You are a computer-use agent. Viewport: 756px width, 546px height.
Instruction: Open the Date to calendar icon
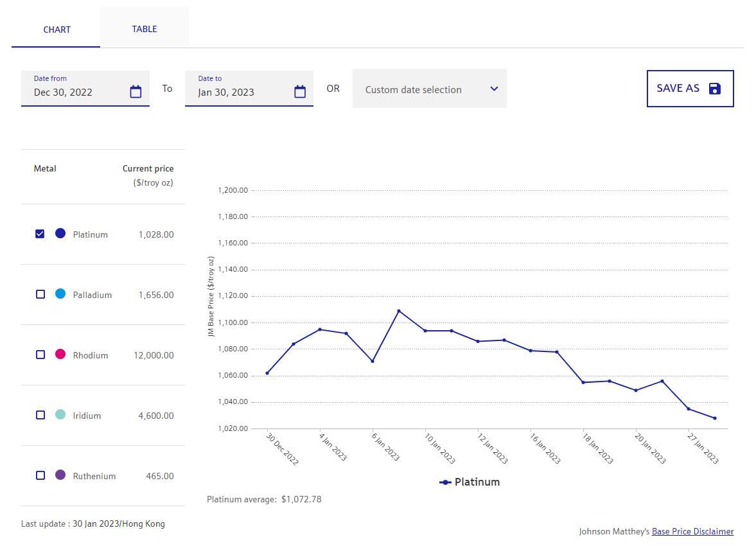[300, 92]
